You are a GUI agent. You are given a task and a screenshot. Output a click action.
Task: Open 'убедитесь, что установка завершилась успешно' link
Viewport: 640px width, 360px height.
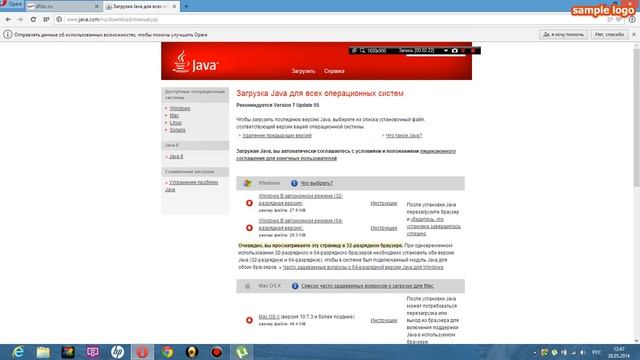pos(433,227)
